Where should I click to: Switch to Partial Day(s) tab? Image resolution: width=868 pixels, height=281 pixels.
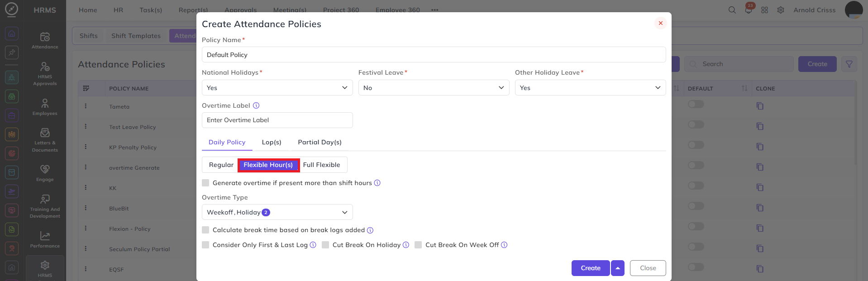coord(320,142)
